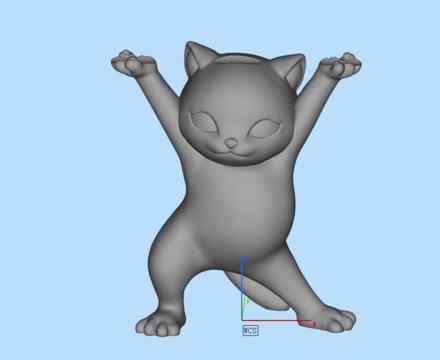Viewport: 440px width, 360px height.
Task: Click the cat's smiling mouth
Action: click(x=231, y=153)
